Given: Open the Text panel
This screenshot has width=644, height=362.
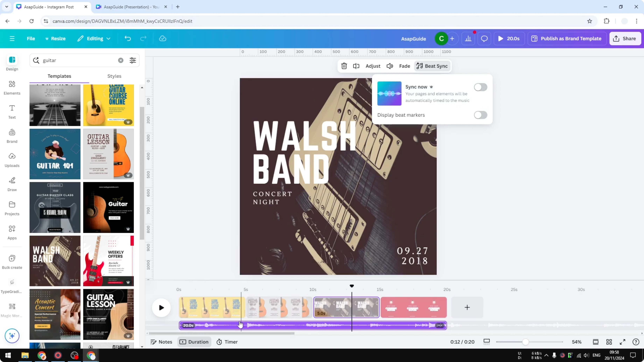Looking at the screenshot, I should pyautogui.click(x=12, y=112).
